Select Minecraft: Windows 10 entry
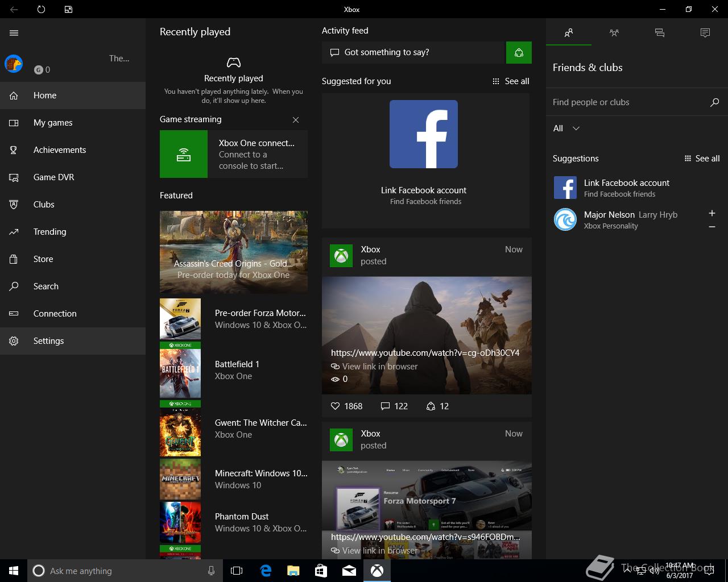Screen dimensions: 728x582 (234, 479)
